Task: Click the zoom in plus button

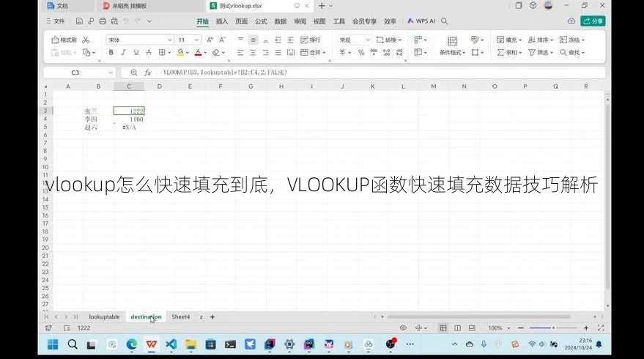Action: point(586,327)
